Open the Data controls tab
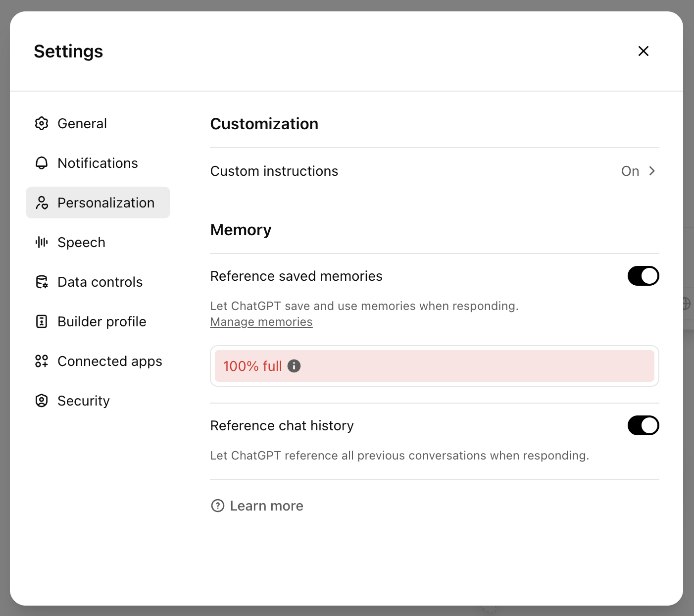694x616 pixels. (98, 282)
